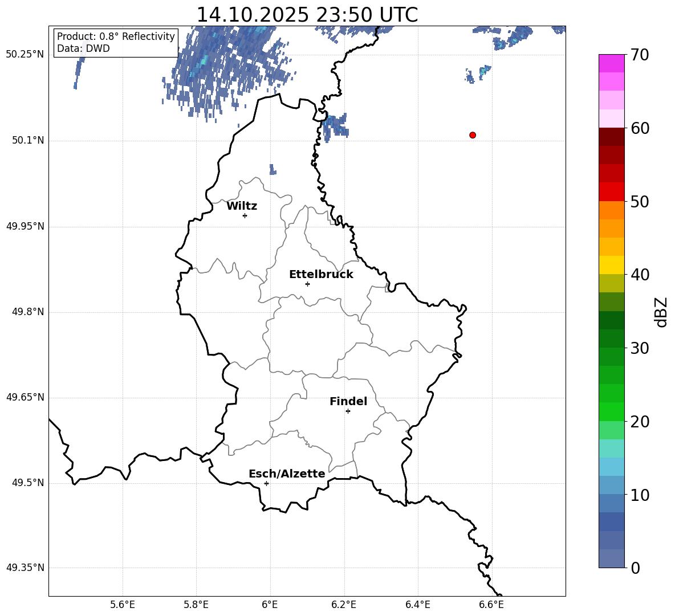
Task: Click the colorbar value 50
Action: (x=640, y=202)
